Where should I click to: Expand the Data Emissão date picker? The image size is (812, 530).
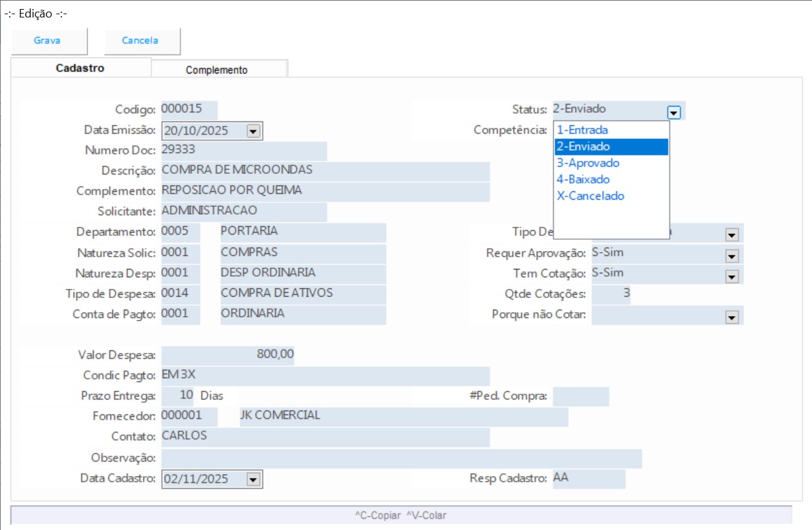tap(253, 131)
